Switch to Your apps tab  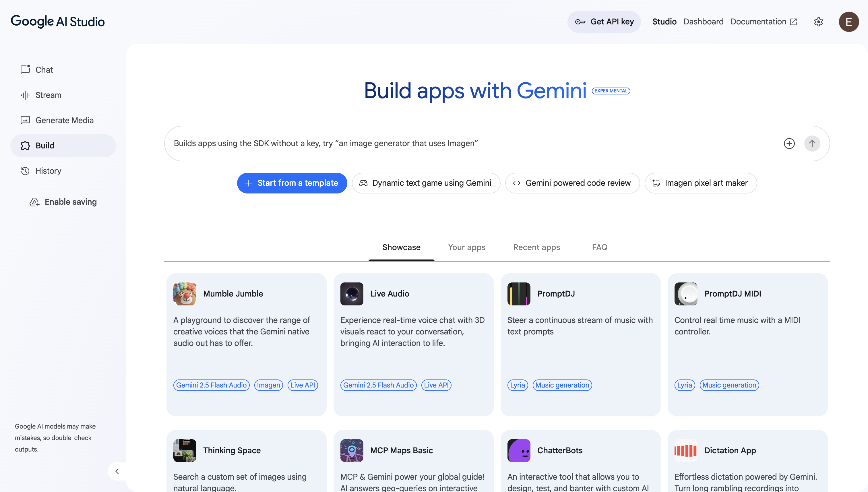click(x=467, y=247)
